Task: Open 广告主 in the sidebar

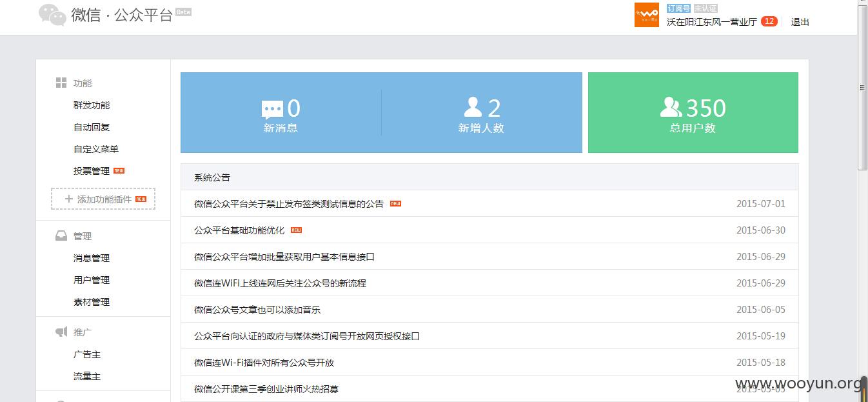Action: click(x=87, y=354)
